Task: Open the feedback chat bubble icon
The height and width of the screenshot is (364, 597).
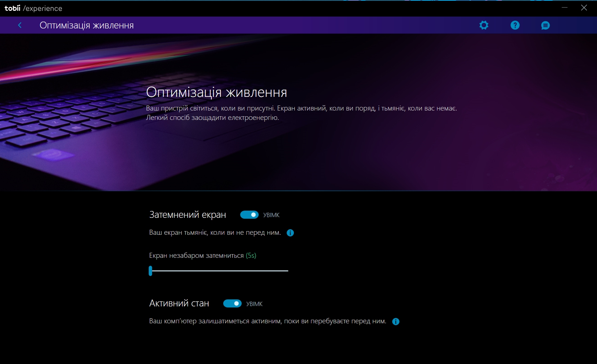Action: (x=545, y=26)
